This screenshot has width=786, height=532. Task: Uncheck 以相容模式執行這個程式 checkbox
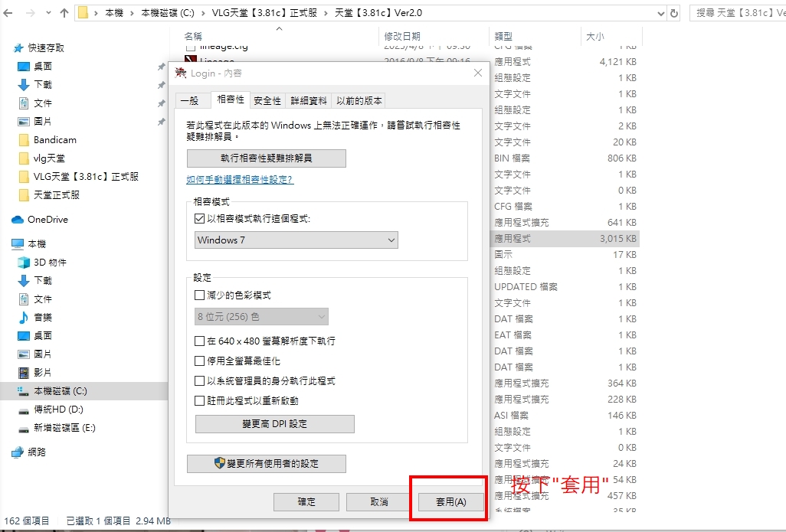click(x=199, y=219)
